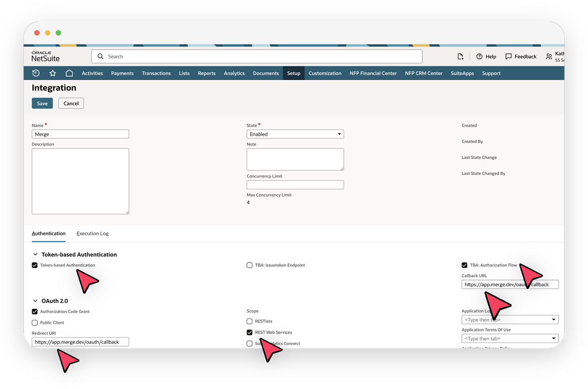The height and width of the screenshot is (389, 588).
Task: Open the Application Logo dropdown
Action: coord(510,320)
